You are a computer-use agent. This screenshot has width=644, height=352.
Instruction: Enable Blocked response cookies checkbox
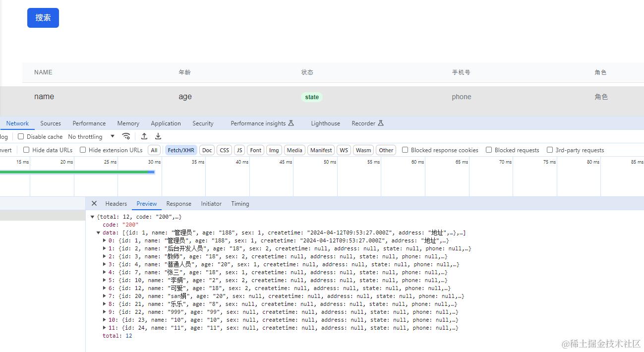405,150
